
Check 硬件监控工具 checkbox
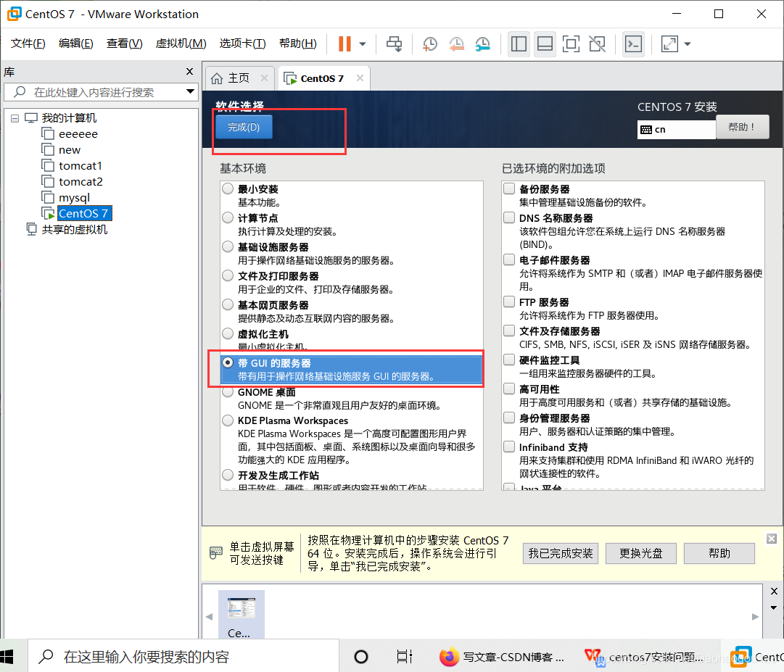510,360
